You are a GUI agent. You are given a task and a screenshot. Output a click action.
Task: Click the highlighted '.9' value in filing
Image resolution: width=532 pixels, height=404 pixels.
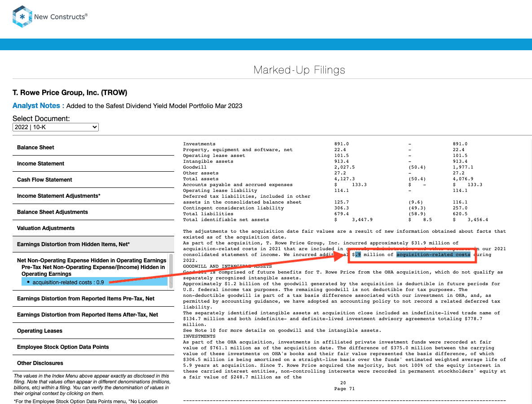click(x=358, y=255)
